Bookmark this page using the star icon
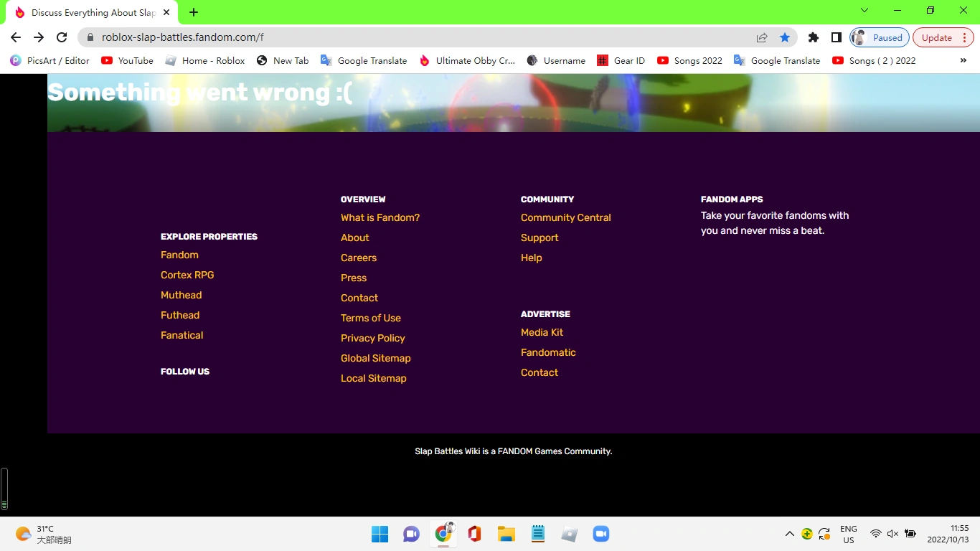This screenshot has width=980, height=551. click(785, 37)
